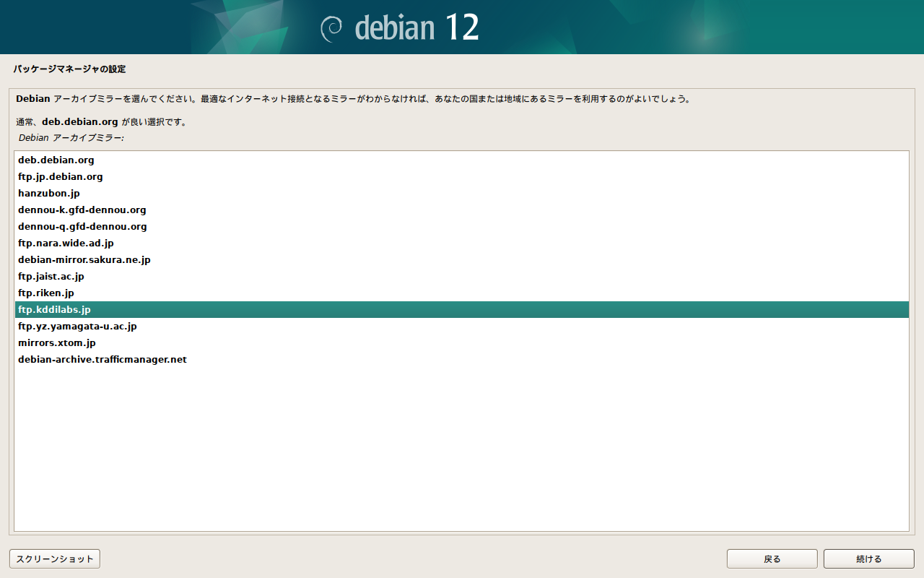This screenshot has width=924, height=578.
Task: Select hanzubon.jp mirror
Action: 462,193
